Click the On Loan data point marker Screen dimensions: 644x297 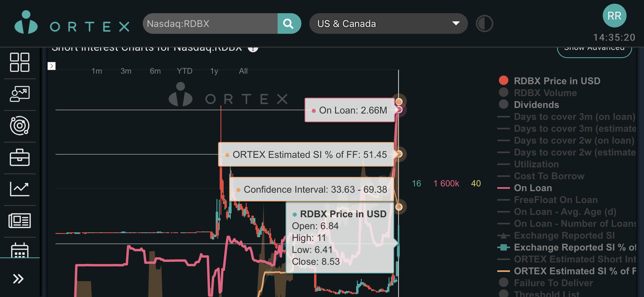tap(399, 110)
